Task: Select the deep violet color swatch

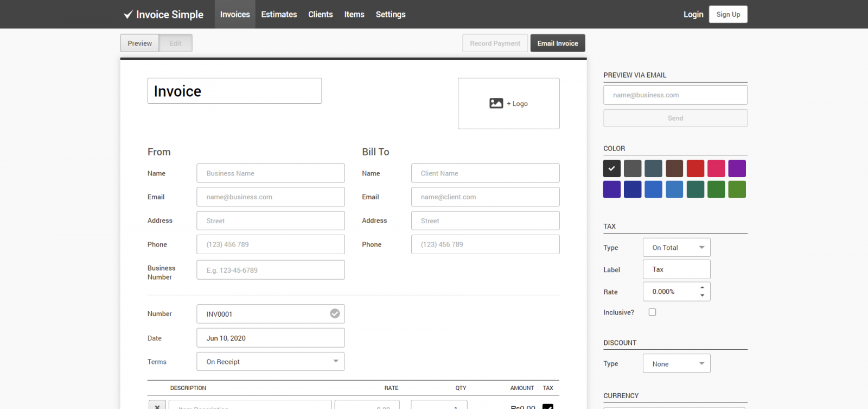Action: point(612,189)
